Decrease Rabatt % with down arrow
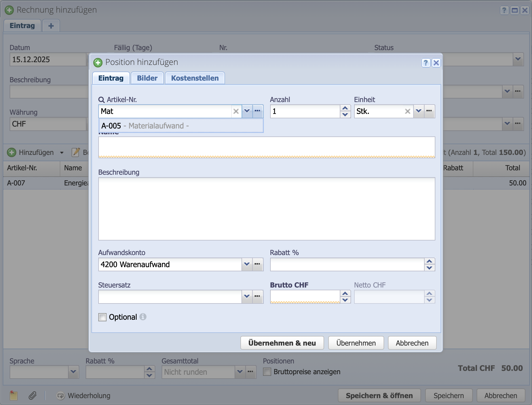 (x=429, y=268)
